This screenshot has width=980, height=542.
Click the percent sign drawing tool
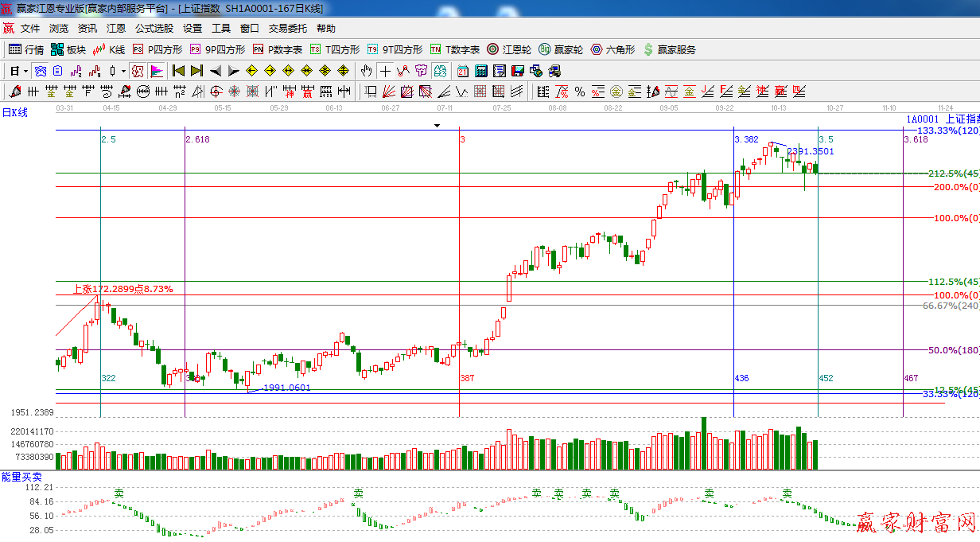pos(580,92)
